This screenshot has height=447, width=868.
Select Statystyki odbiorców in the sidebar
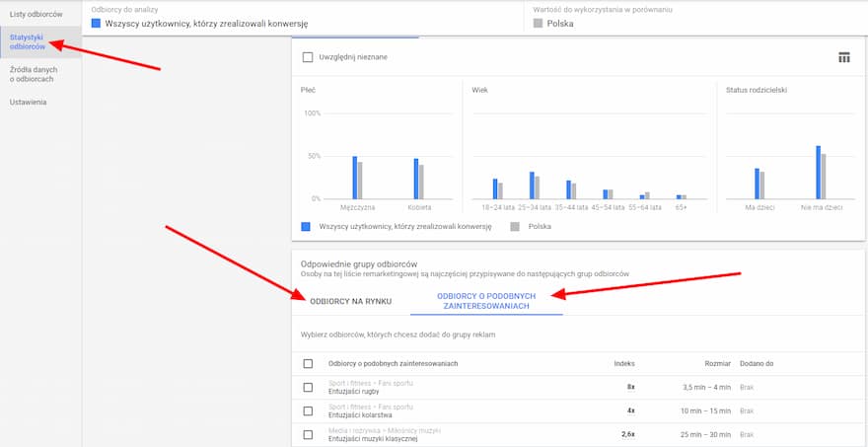click(x=28, y=42)
